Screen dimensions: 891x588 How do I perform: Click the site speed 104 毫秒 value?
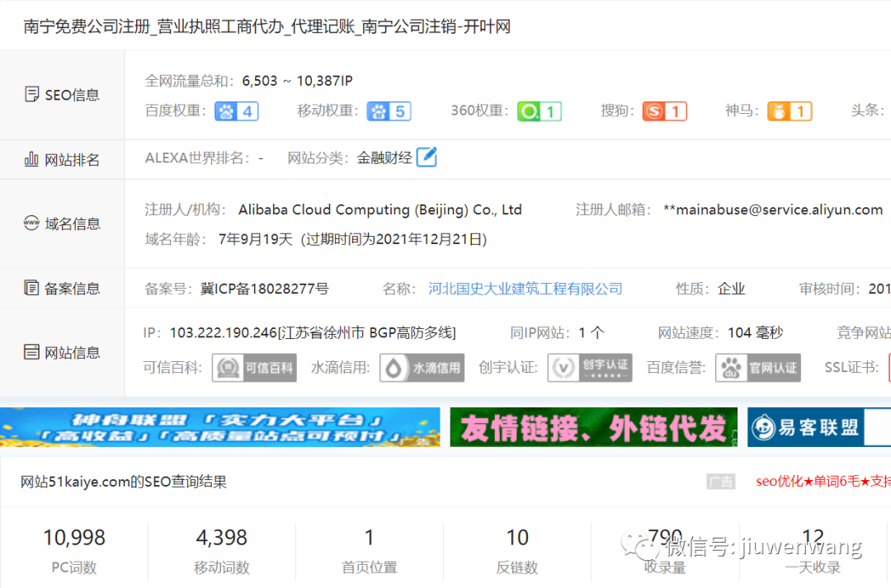click(x=755, y=332)
